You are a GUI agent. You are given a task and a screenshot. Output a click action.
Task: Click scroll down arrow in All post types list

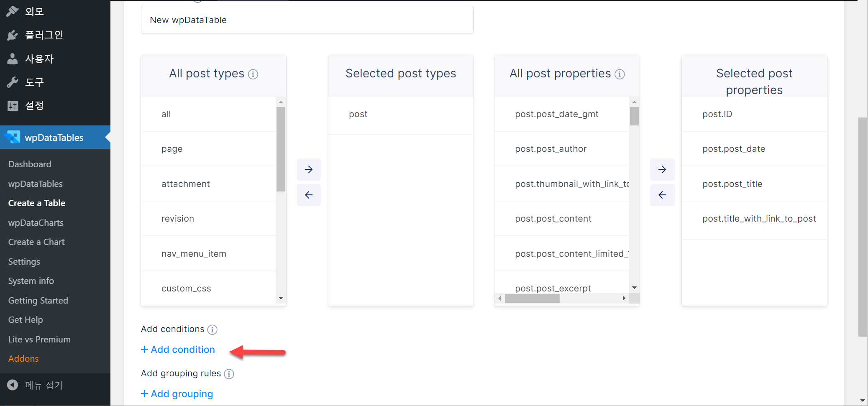281,298
